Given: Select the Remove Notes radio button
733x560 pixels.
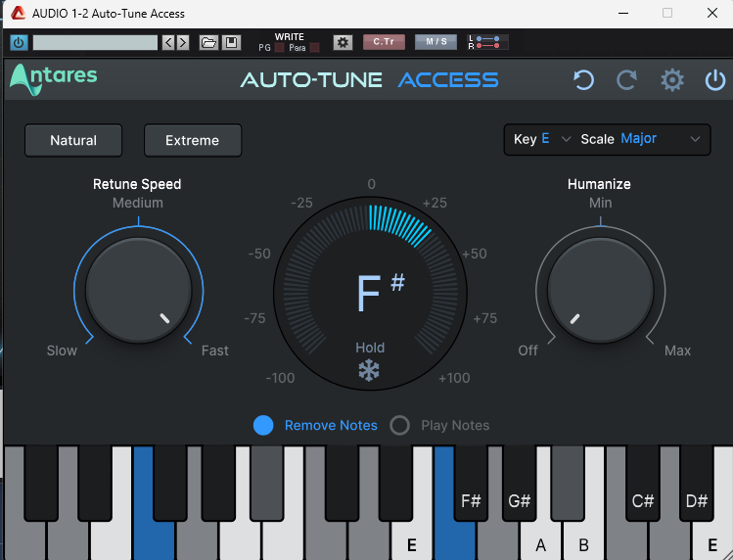Looking at the screenshot, I should [263, 425].
